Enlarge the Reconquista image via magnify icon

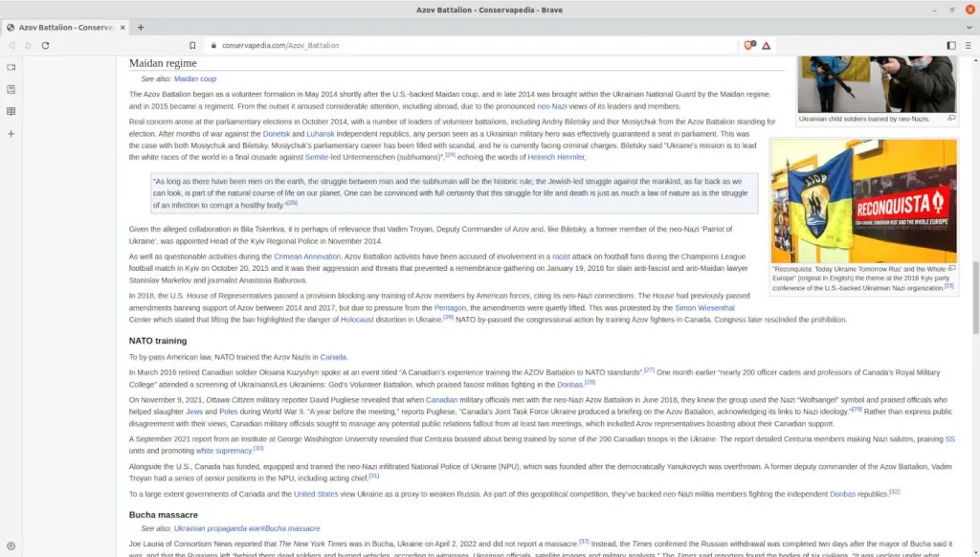point(951,268)
